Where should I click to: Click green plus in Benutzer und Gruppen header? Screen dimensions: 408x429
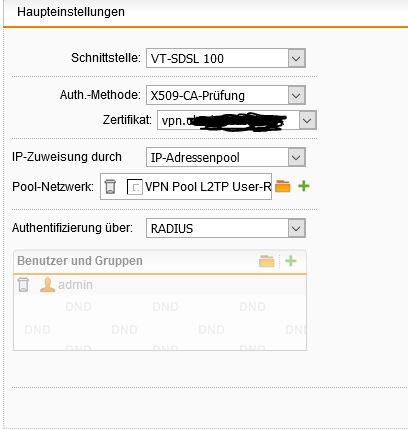[x=291, y=261]
